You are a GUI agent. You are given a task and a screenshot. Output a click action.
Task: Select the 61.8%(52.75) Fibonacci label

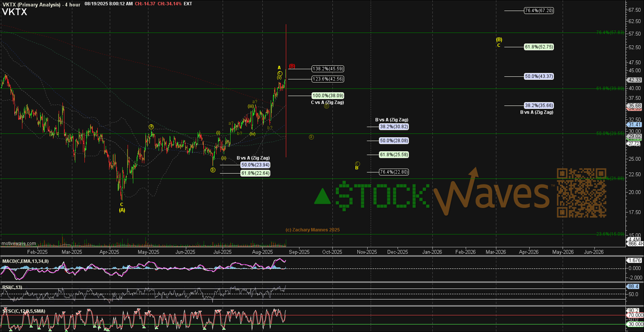(538, 47)
